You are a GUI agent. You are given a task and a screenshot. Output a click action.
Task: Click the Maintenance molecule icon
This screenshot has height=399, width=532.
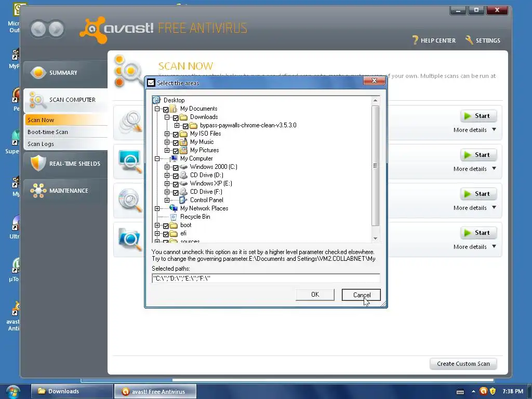38,190
